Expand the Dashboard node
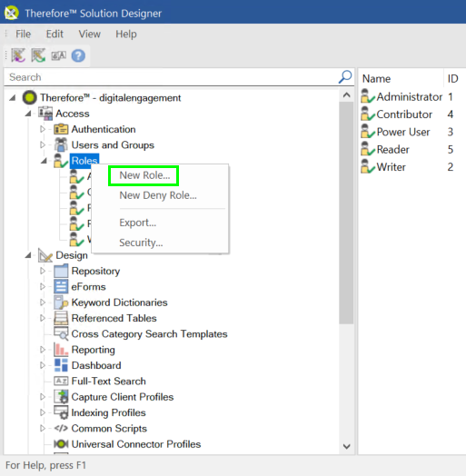466x476 pixels. click(43, 365)
